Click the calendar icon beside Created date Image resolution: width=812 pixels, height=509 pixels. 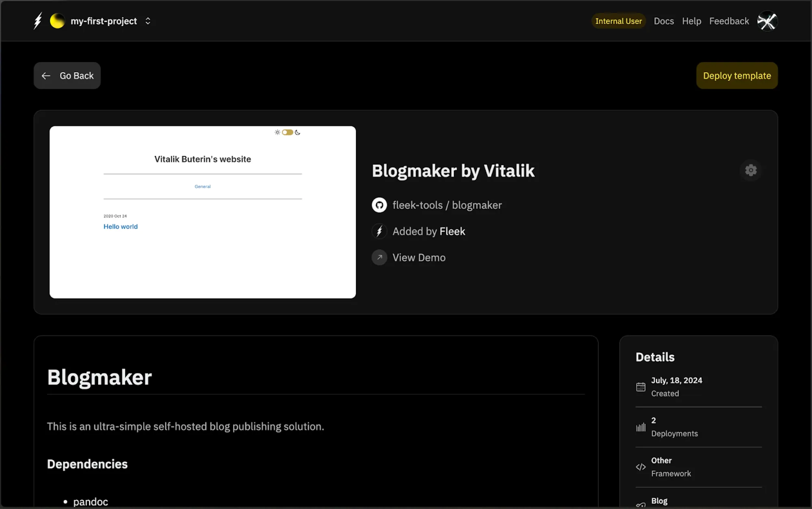click(641, 387)
